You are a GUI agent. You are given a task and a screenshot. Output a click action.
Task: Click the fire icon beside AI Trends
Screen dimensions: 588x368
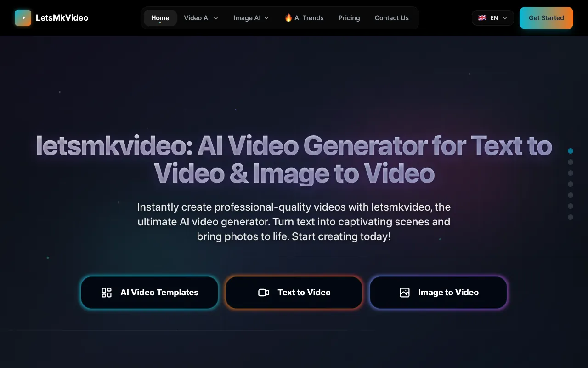click(288, 18)
